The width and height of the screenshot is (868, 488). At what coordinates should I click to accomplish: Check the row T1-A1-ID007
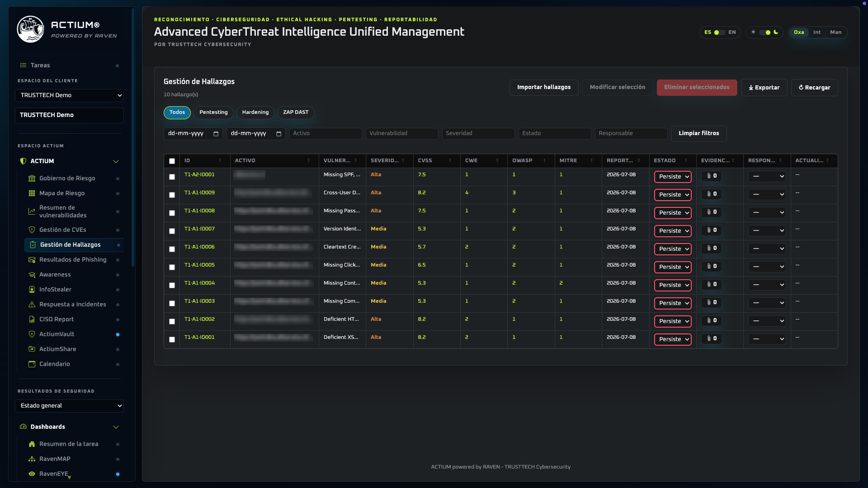click(x=172, y=231)
